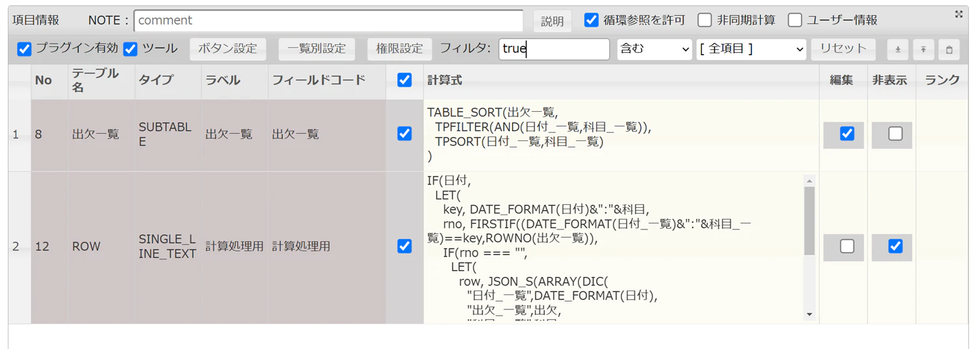Viewport: 980px width, 349px height.
Task: Open 一覧別設定 settings
Action: coord(317,49)
